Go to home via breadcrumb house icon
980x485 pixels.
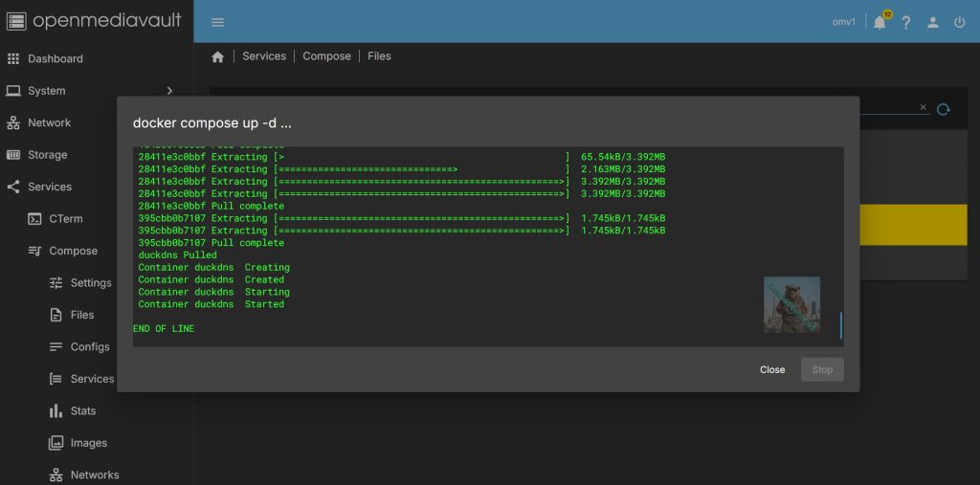[x=217, y=56]
